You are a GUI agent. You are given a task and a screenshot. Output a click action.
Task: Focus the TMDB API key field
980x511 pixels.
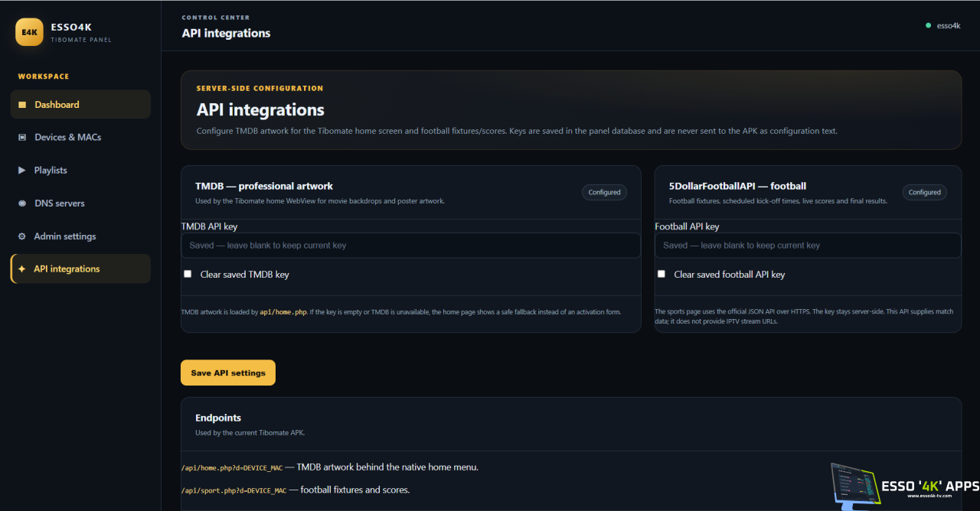(410, 246)
